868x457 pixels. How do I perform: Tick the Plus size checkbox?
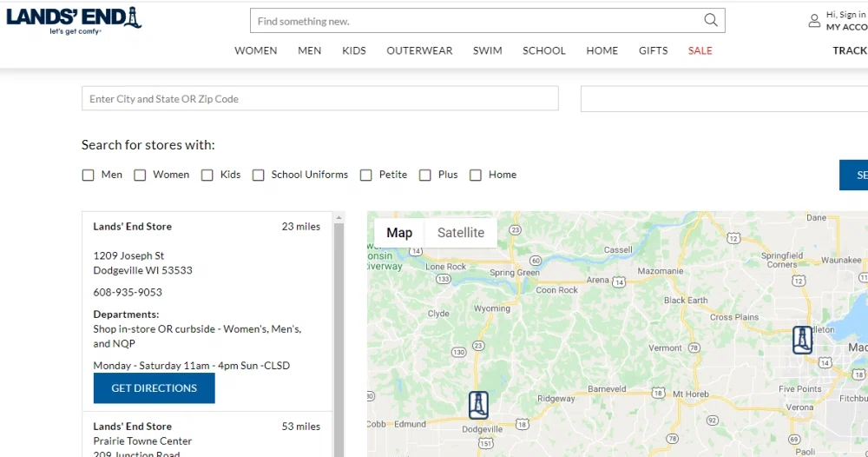pos(425,176)
